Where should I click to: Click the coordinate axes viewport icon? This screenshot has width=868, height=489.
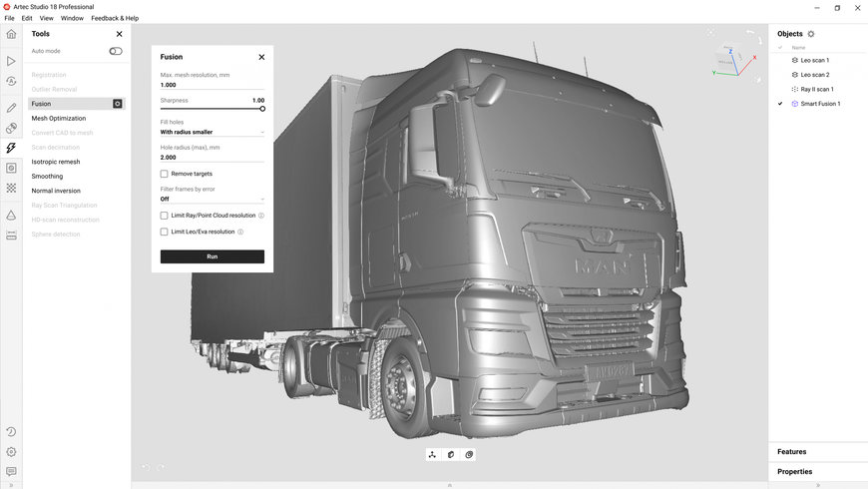click(432, 455)
